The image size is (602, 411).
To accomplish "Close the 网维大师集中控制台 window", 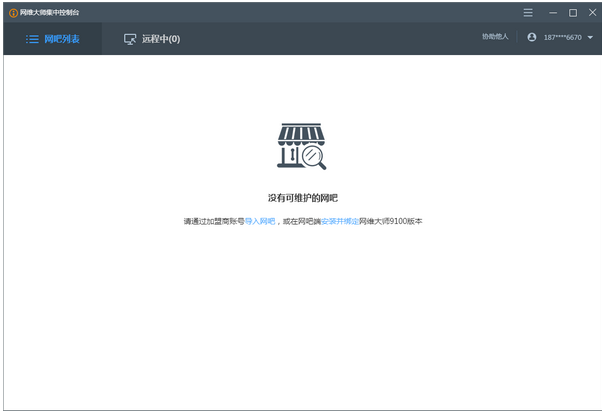I will [592, 12].
